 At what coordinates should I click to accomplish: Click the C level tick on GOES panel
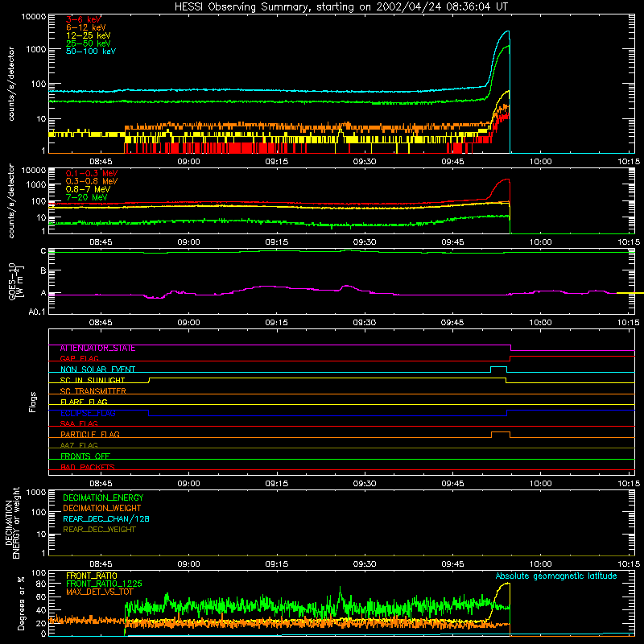click(x=43, y=251)
